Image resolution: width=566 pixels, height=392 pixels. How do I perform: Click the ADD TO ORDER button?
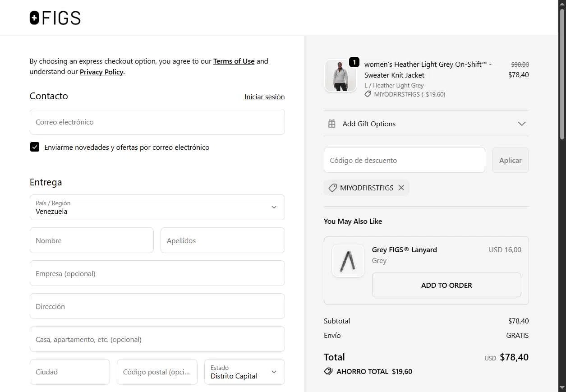click(446, 285)
